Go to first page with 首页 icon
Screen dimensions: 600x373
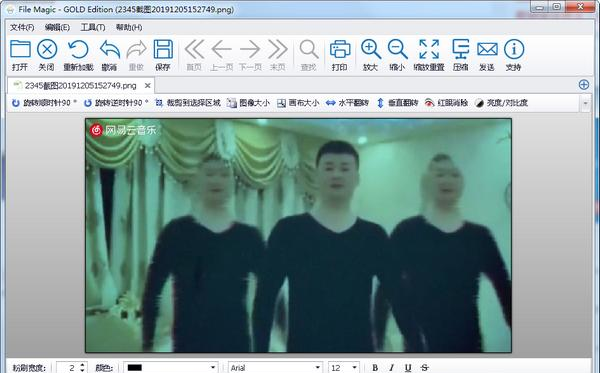[x=194, y=49]
